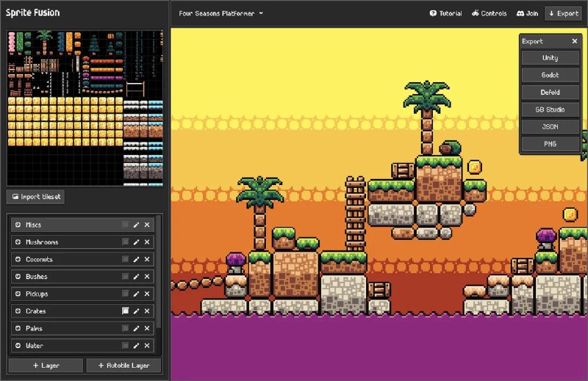Toggle collider box on Mushrooms layer
Viewport: 588px width, 381px height.
point(125,242)
